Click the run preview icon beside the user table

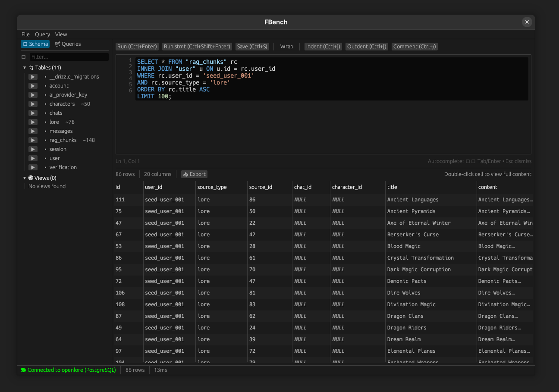tap(33, 158)
